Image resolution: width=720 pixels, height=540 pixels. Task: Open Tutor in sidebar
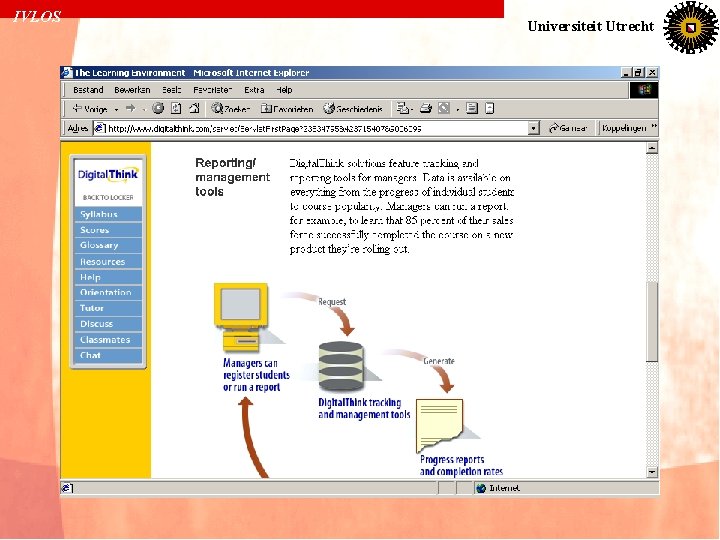click(108, 308)
